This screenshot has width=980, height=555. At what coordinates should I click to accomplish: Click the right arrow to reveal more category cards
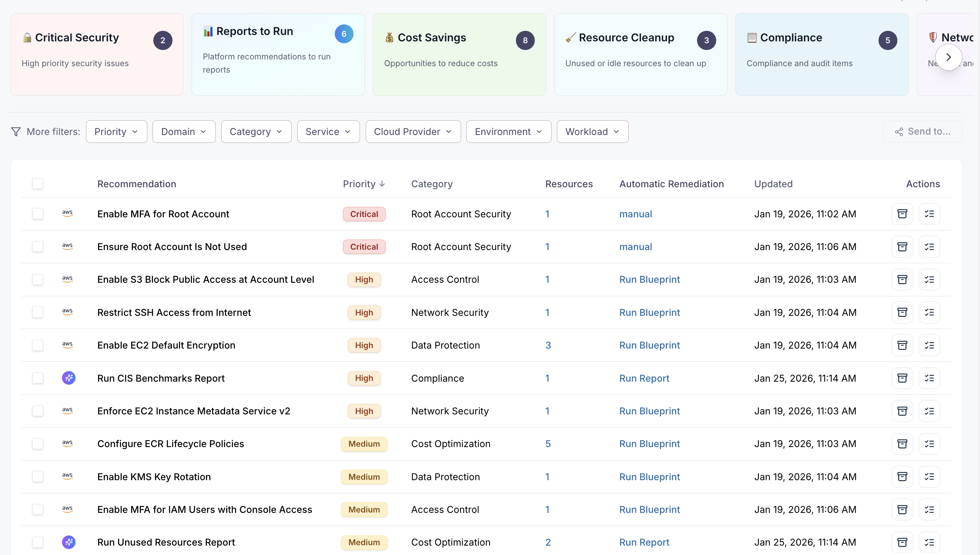[949, 57]
